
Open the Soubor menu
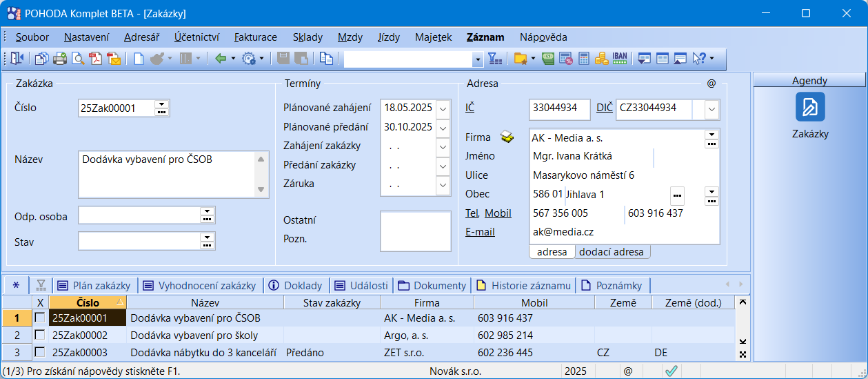click(x=32, y=37)
